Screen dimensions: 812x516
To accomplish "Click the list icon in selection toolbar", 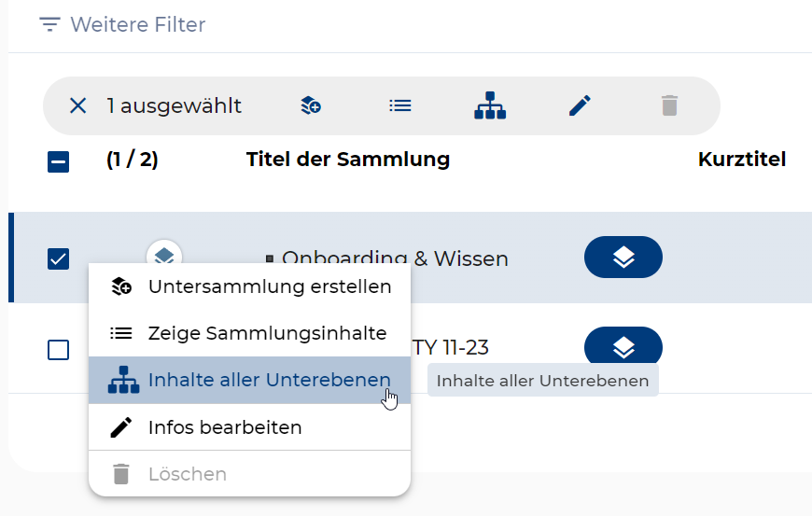I will coord(400,105).
